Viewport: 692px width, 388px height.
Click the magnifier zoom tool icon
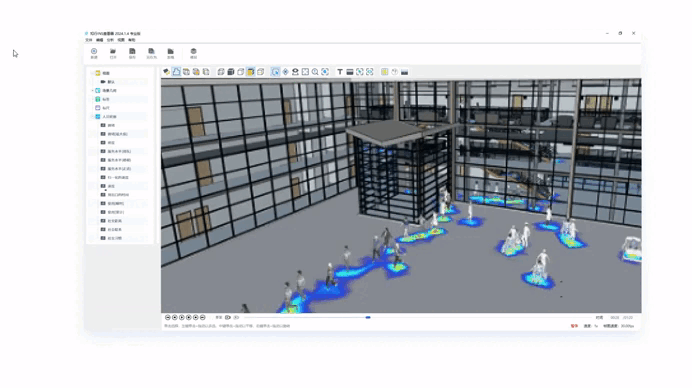pos(315,72)
